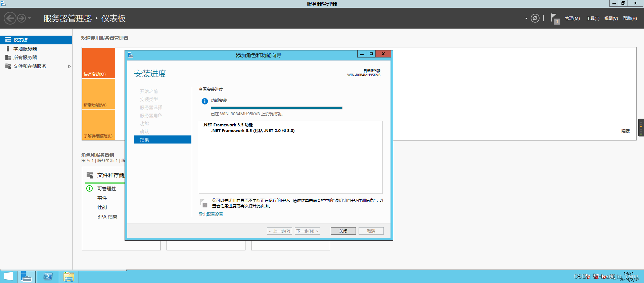Click the 服务器角色 wizard step
Image resolution: width=644 pixels, height=283 pixels.
click(x=151, y=116)
